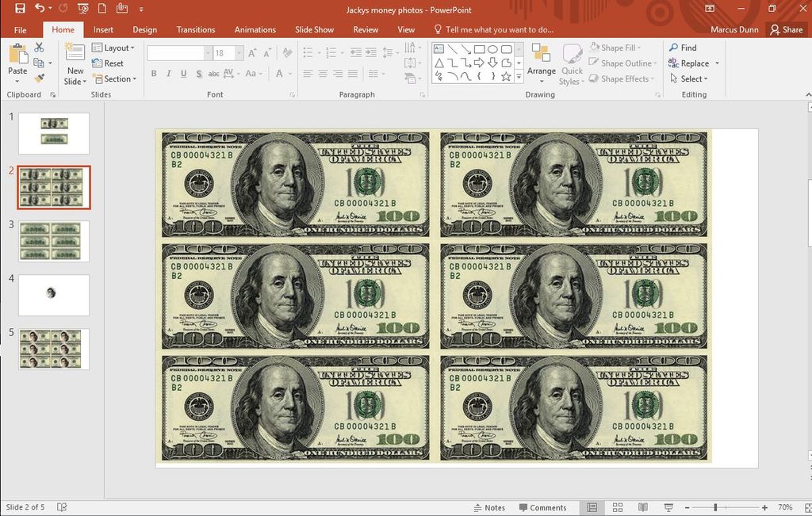Switch to Normal view in status bar
The height and width of the screenshot is (516, 812).
pos(592,507)
